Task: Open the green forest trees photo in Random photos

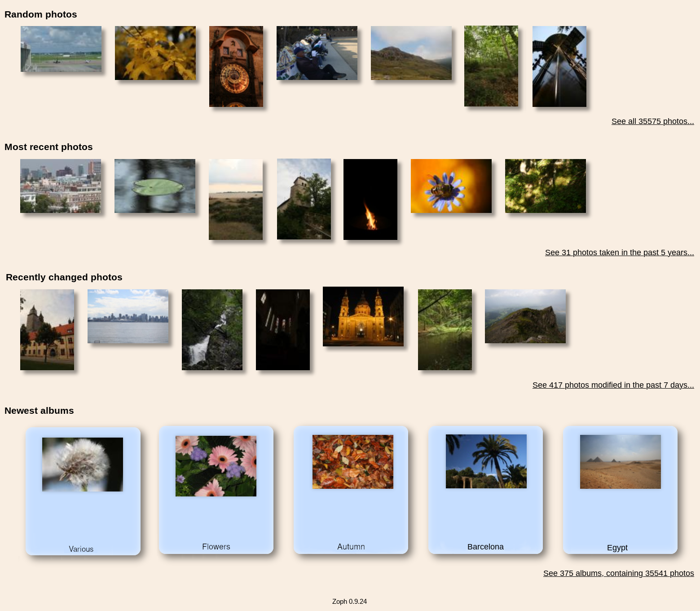Action: pos(491,66)
